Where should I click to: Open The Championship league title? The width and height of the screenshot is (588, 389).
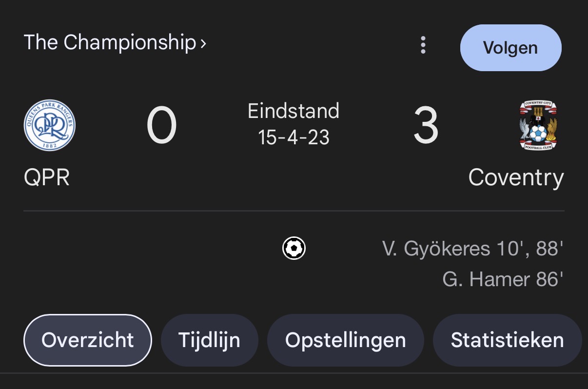(x=110, y=43)
